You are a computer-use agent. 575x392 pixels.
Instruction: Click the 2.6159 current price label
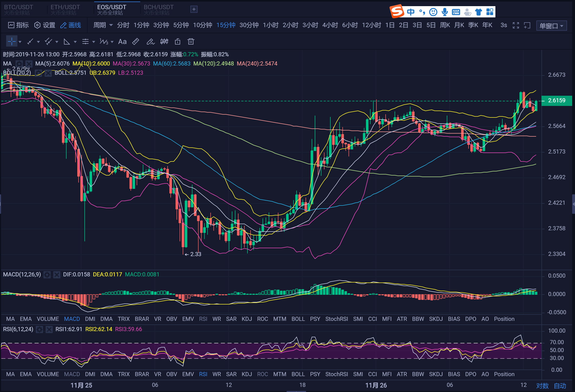557,100
